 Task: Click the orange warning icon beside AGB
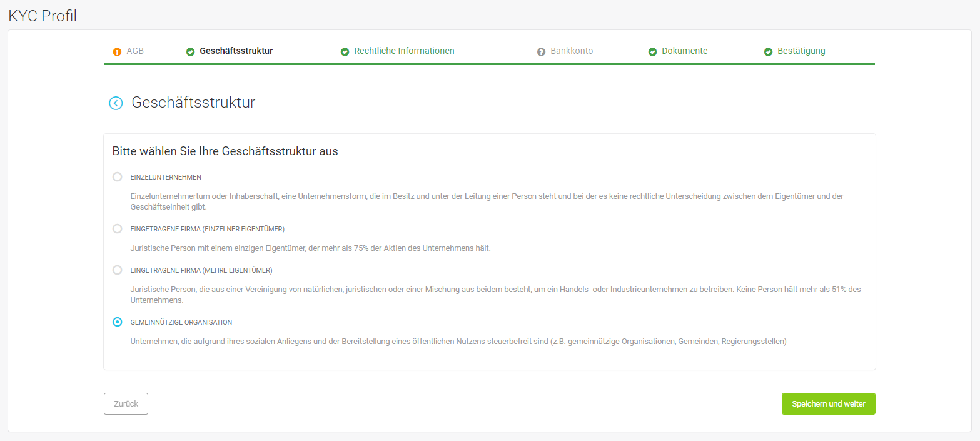point(116,51)
